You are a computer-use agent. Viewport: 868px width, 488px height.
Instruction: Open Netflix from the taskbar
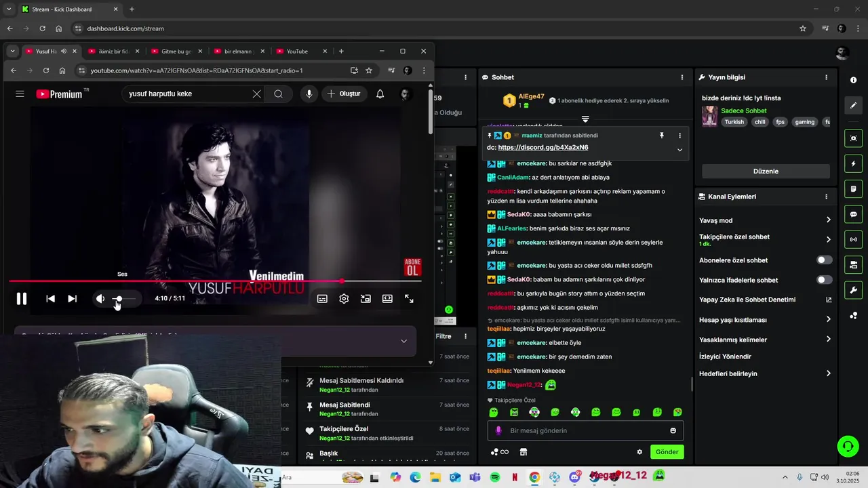click(515, 477)
